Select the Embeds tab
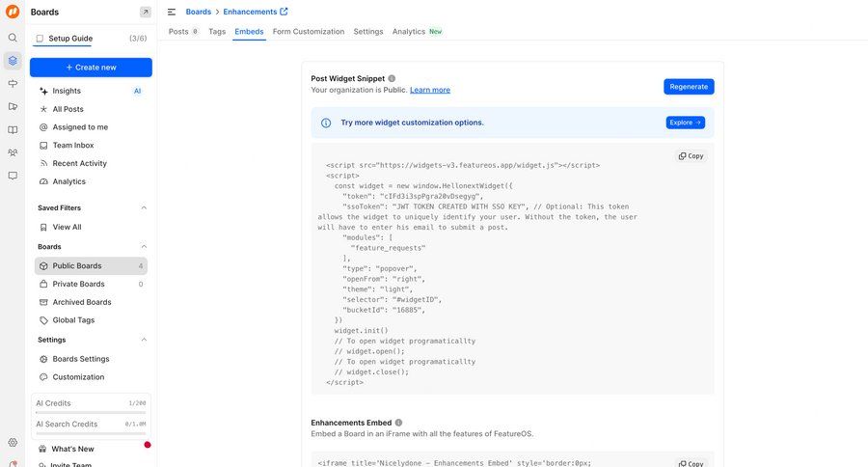The image size is (868, 467). coord(249,32)
